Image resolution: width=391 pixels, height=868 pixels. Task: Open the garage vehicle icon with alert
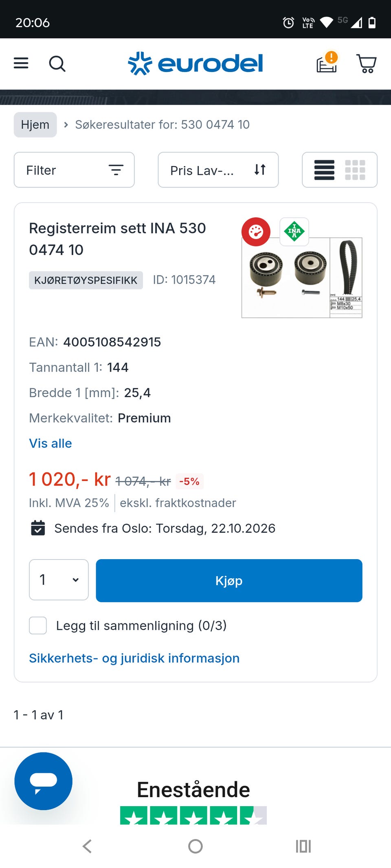coord(327,63)
